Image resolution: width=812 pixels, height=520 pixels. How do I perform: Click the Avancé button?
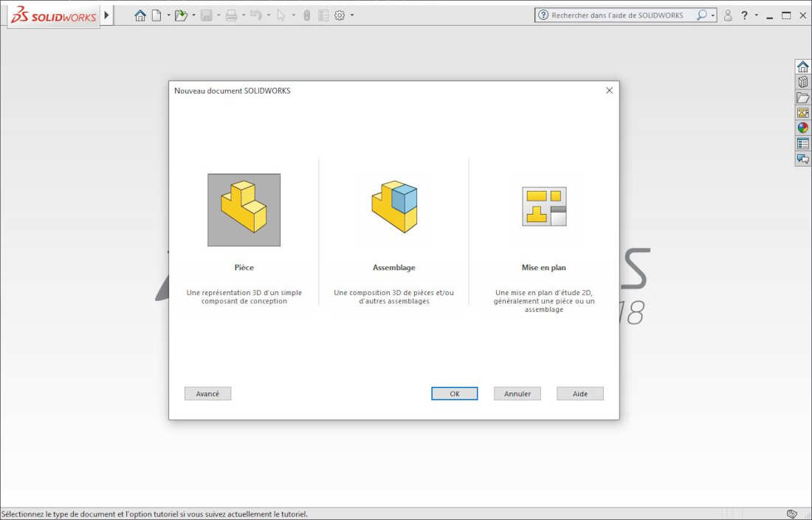click(207, 394)
